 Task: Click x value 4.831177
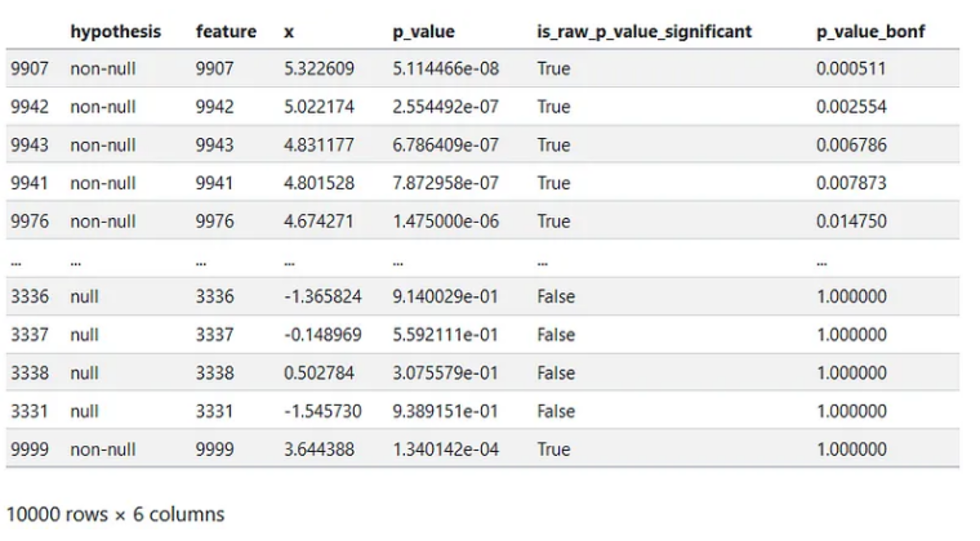coord(318,145)
